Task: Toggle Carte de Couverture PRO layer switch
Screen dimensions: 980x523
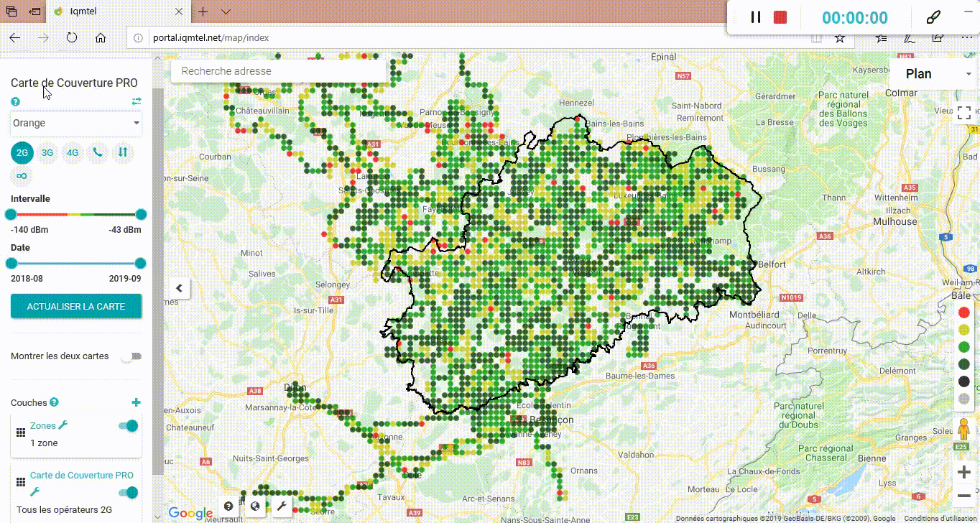Action: 129,493
